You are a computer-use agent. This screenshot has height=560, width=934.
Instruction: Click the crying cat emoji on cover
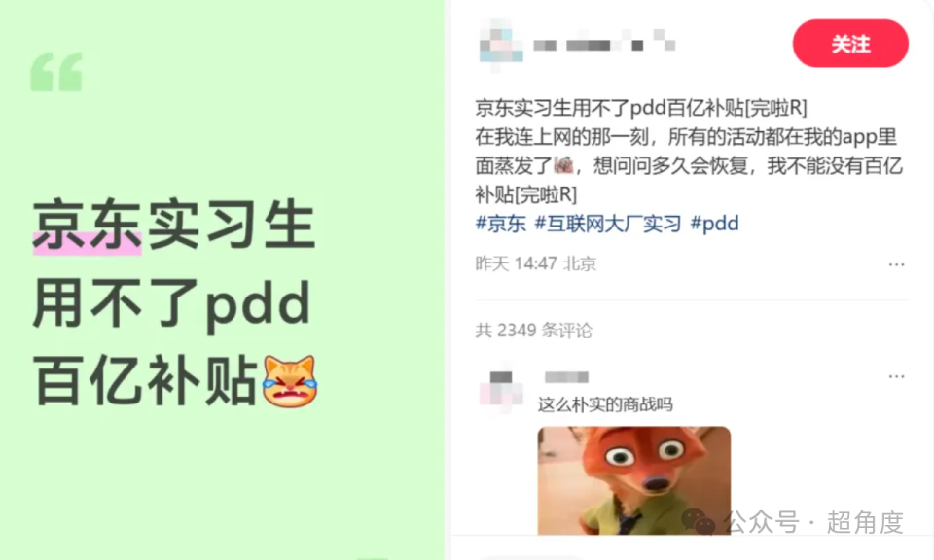tap(290, 381)
